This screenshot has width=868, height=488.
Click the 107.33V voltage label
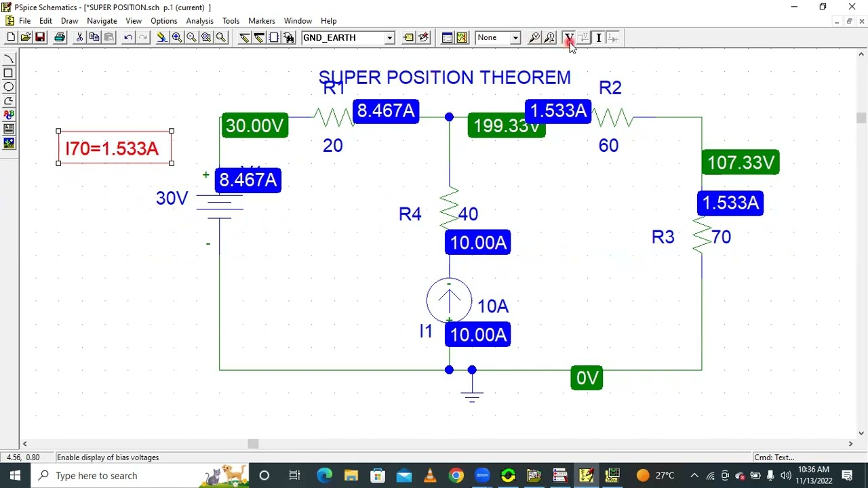click(x=741, y=163)
